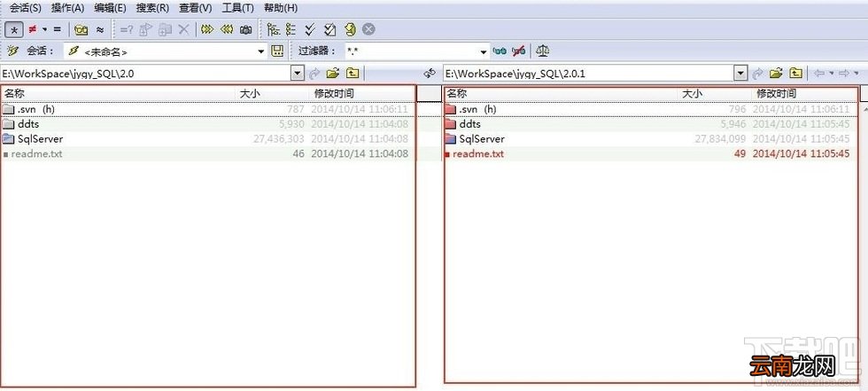The image size is (868, 391).
Task: Click the gray Stop circle icon
Action: click(368, 29)
